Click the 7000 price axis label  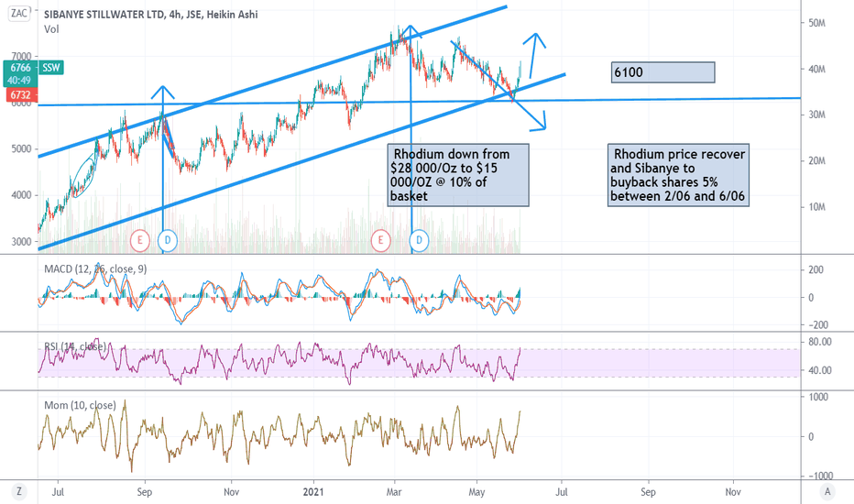[21, 56]
